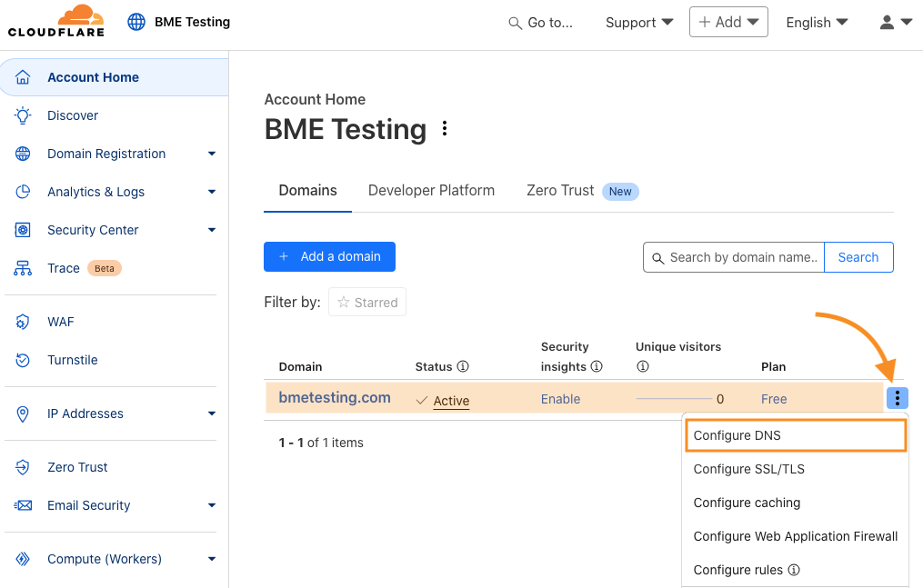
Task: Open the + Add dropdown
Action: (728, 22)
